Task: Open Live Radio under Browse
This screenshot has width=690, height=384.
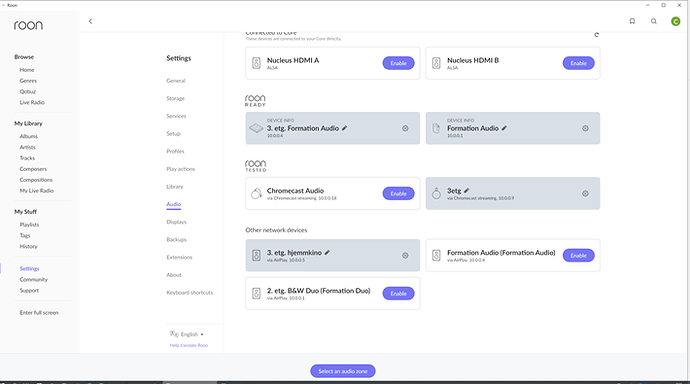Action: click(x=32, y=102)
